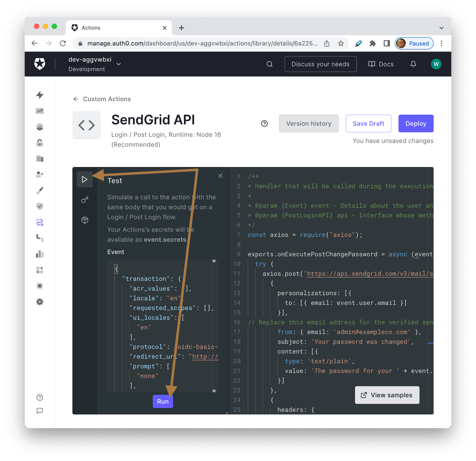Image resolution: width=476 pixels, height=461 pixels.
Task: Open the Monitoring bar chart sidebar icon
Action: 40,254
